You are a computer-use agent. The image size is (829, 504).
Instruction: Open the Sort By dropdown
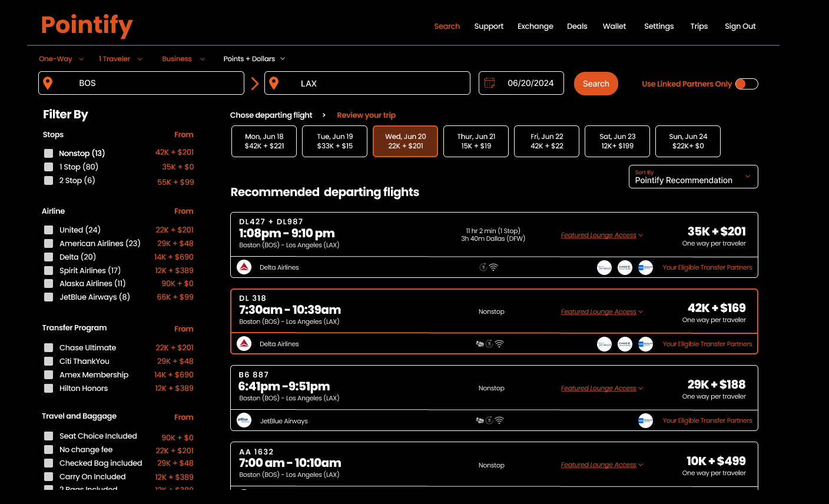693,176
